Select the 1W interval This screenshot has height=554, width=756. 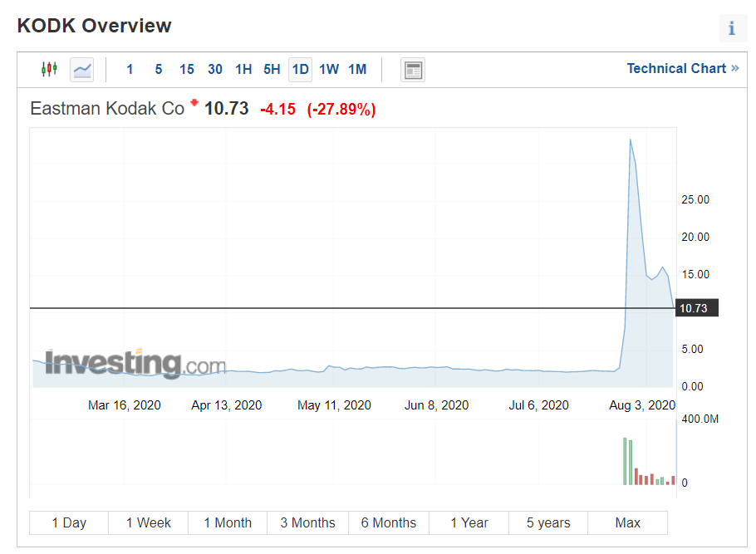(x=329, y=70)
